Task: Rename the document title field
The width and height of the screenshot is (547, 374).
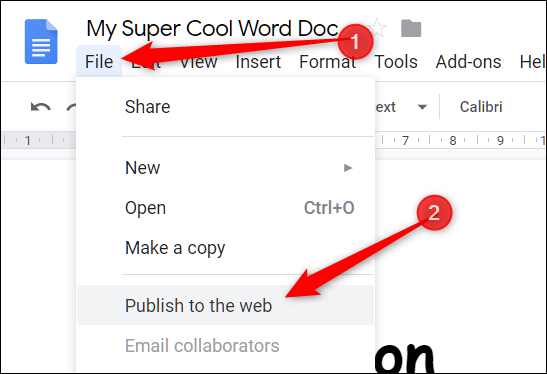Action: tap(212, 28)
